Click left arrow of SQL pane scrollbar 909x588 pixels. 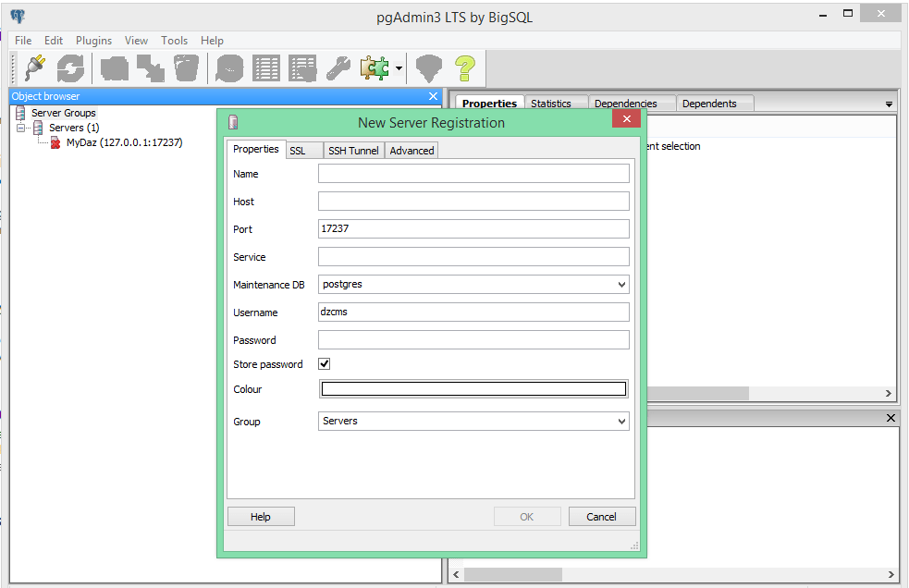[456, 574]
